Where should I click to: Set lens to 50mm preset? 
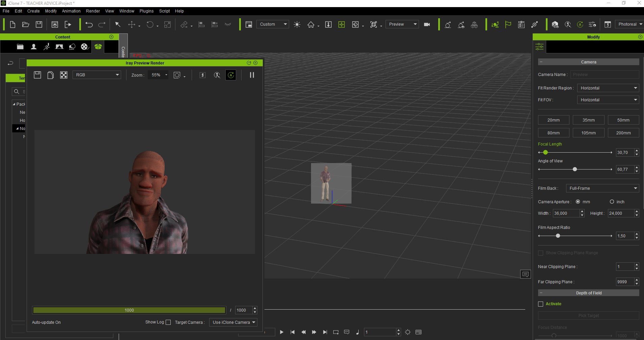623,120
